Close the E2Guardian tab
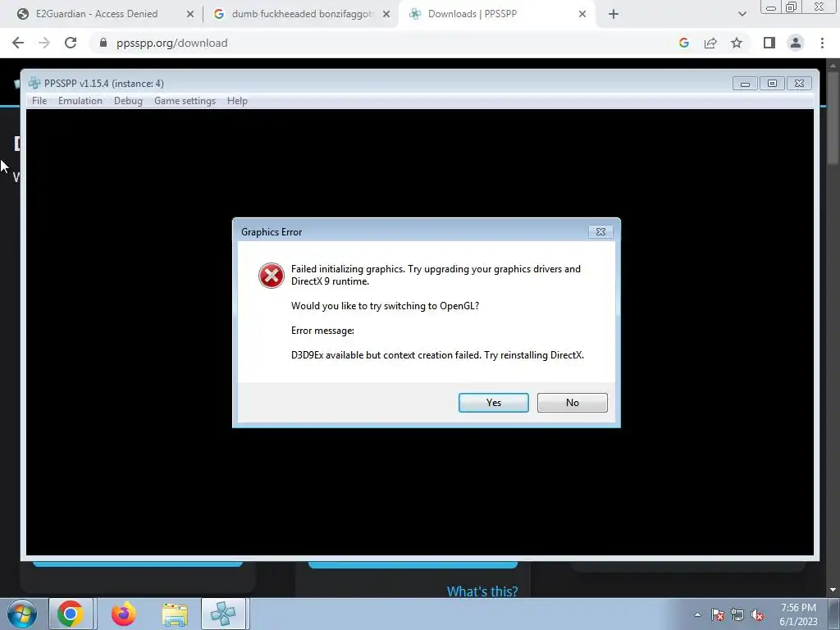840x630 pixels. point(190,14)
